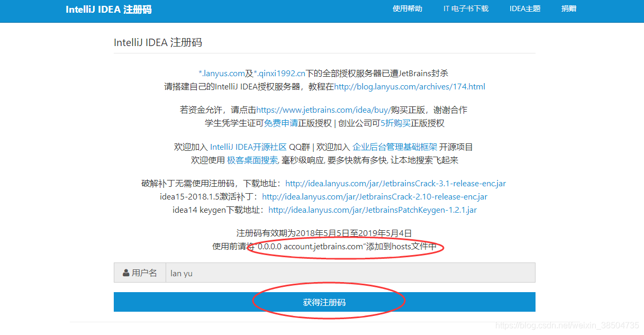Image resolution: width=644 pixels, height=335 pixels.
Task: Open the *.qinxi1992.cn link
Action: (279, 74)
